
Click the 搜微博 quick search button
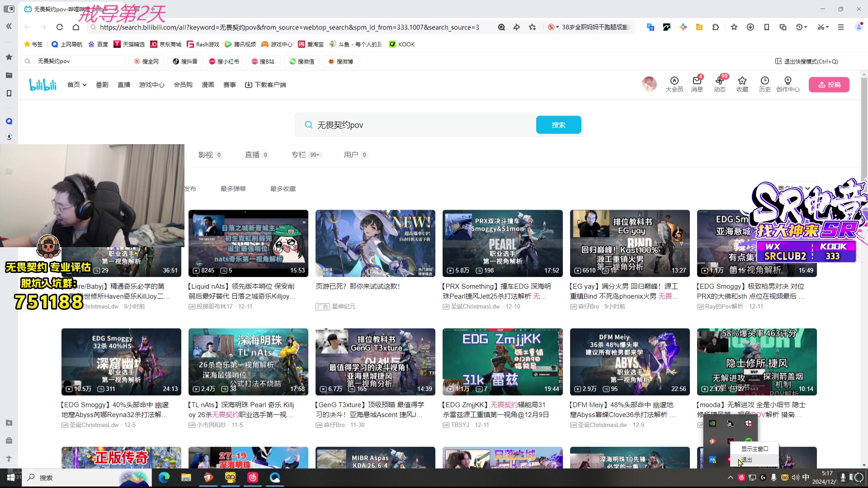pyautogui.click(x=341, y=61)
